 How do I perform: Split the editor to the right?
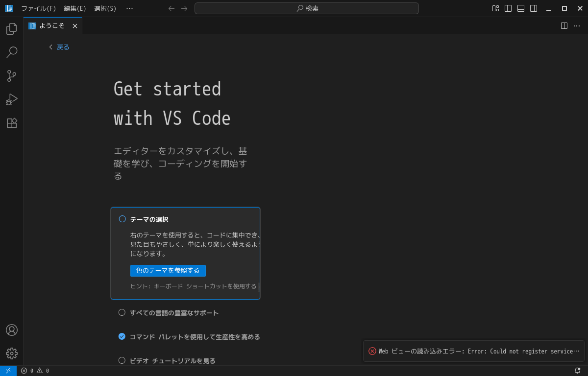pos(564,26)
